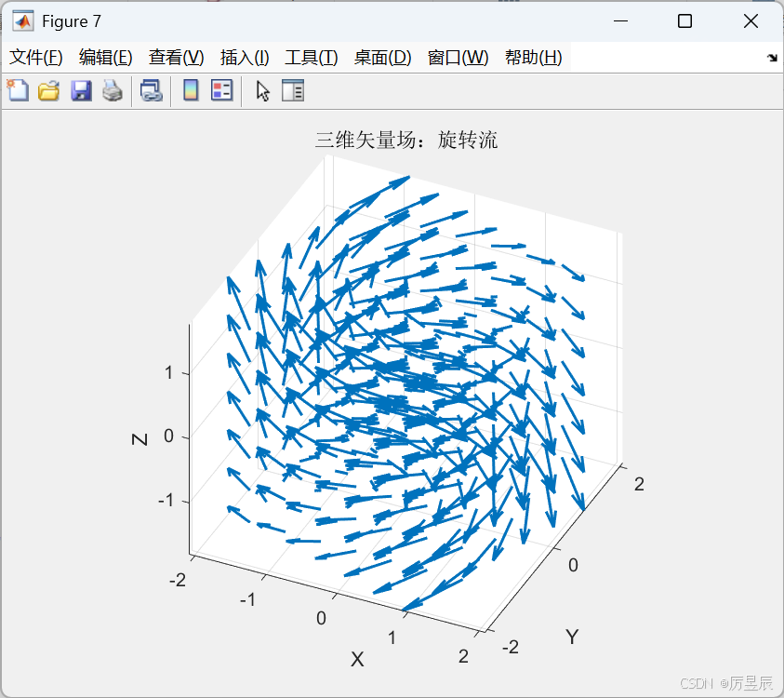Open the 插入(I) menu
This screenshot has height=698, width=784.
pos(245,58)
